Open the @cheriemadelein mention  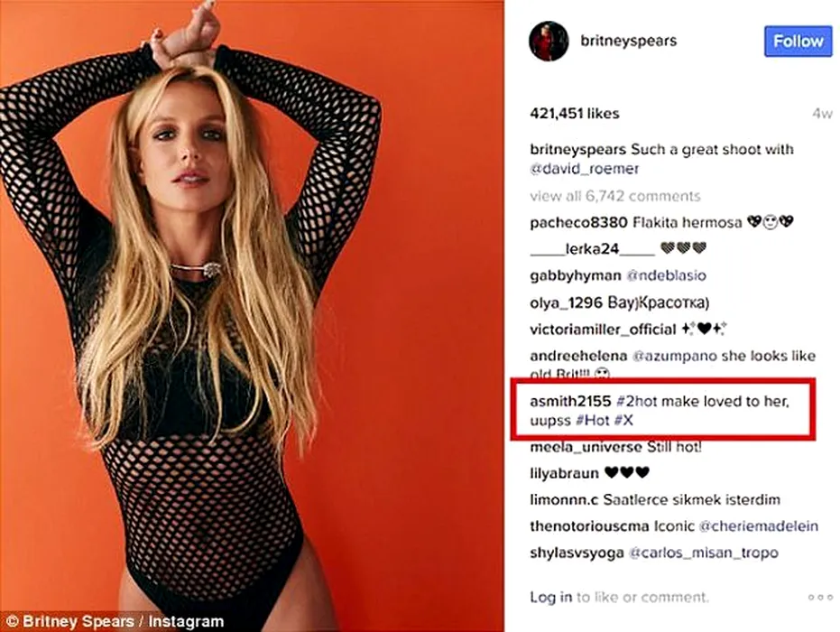759,526
